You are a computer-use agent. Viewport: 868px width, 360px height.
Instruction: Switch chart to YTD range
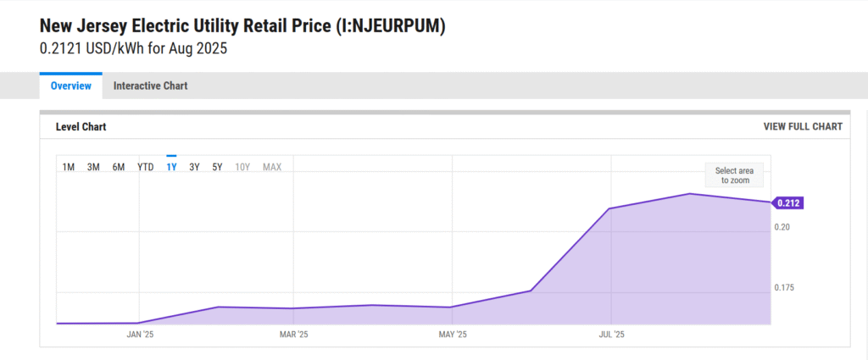coord(146,167)
